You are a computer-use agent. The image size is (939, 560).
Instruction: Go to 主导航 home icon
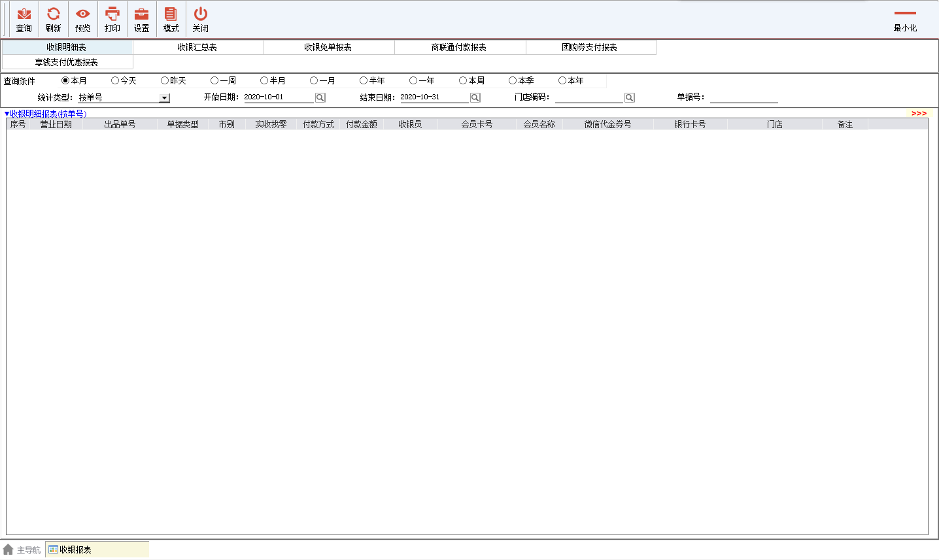point(8,550)
